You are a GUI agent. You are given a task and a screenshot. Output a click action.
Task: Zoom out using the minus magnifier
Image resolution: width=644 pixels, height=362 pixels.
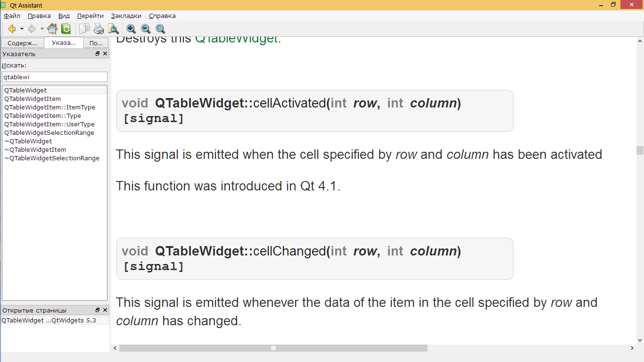(146, 29)
